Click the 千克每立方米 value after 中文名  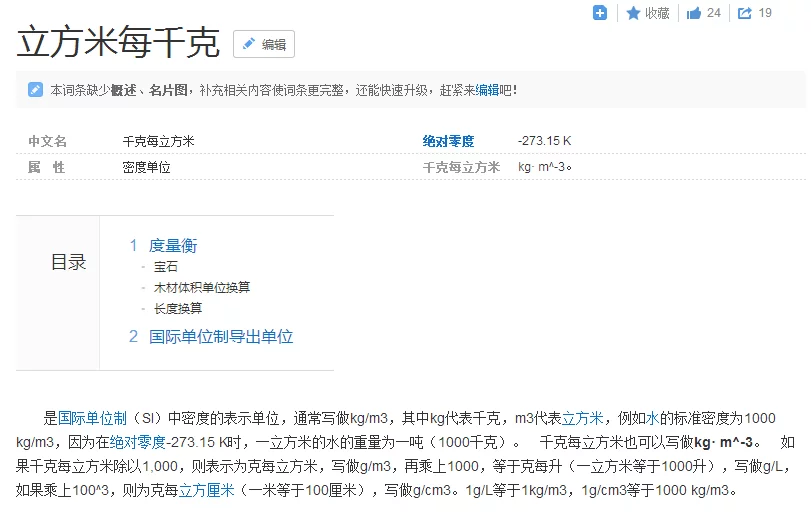(x=158, y=141)
